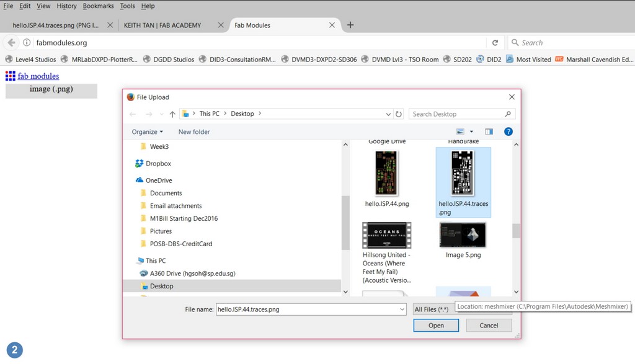Open the Organize dropdown menu

pyautogui.click(x=148, y=131)
